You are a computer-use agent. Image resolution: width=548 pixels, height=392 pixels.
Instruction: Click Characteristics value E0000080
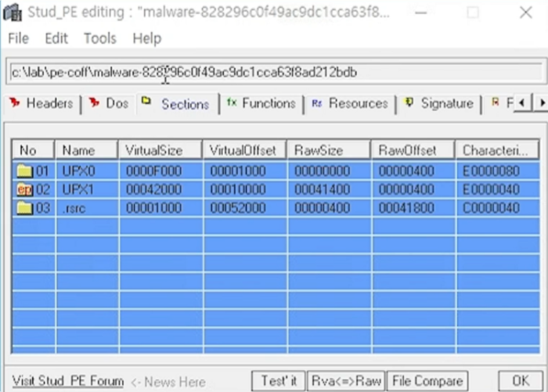[491, 171]
